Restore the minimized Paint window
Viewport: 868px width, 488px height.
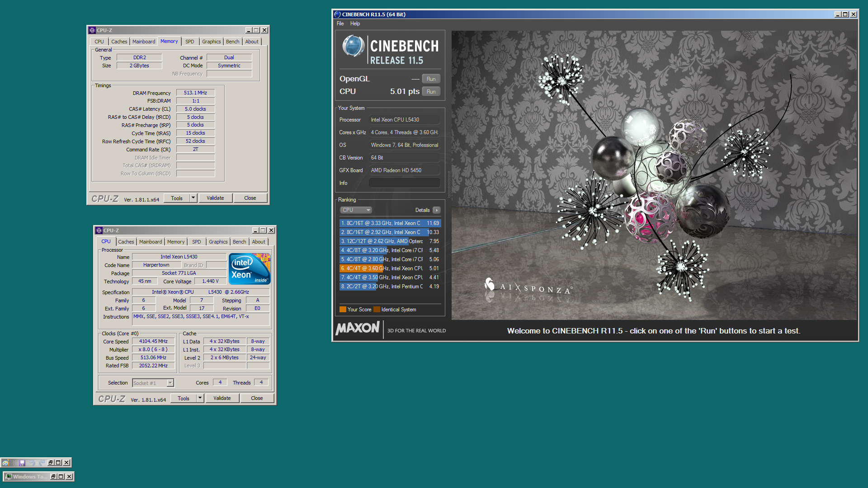[51, 463]
